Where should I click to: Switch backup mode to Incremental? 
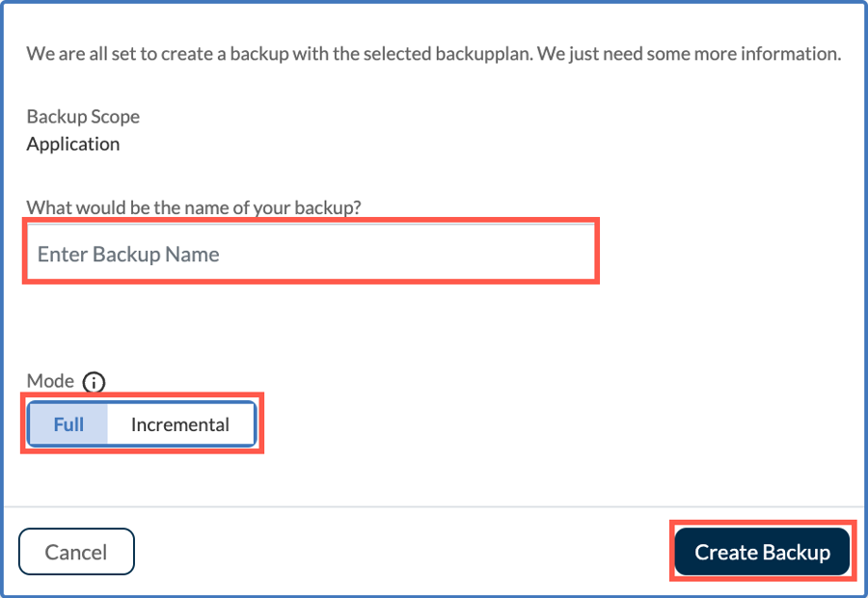[x=180, y=424]
